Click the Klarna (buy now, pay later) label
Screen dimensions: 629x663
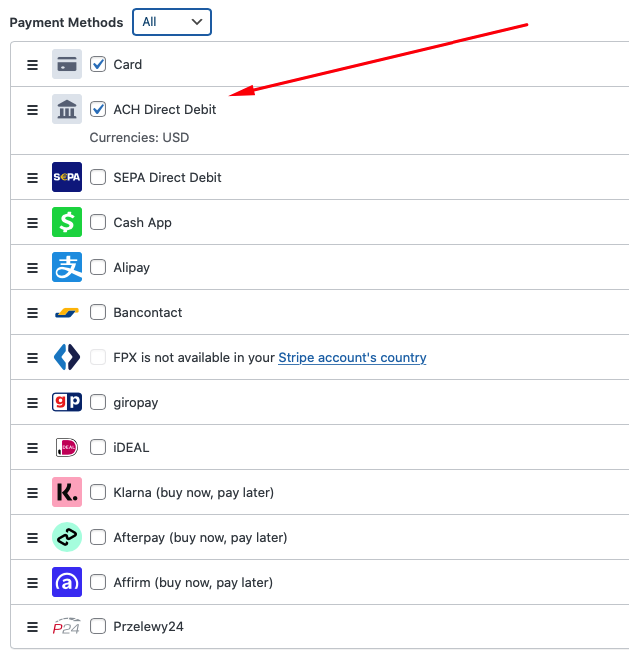193,492
